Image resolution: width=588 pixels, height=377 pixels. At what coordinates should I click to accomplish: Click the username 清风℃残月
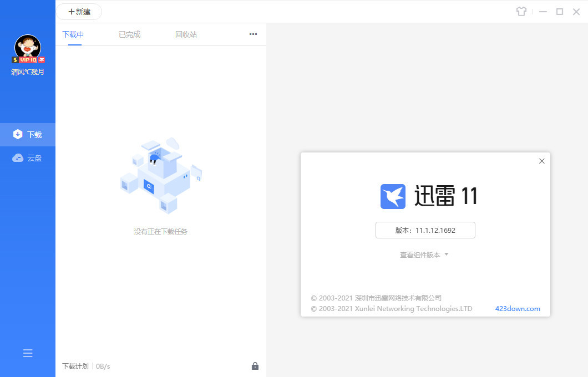[x=28, y=72]
